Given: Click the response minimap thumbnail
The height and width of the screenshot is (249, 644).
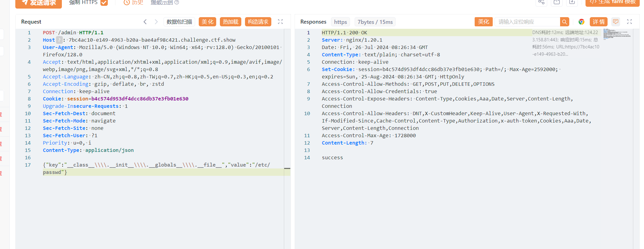Looking at the screenshot, I should pyautogui.click(x=617, y=34).
